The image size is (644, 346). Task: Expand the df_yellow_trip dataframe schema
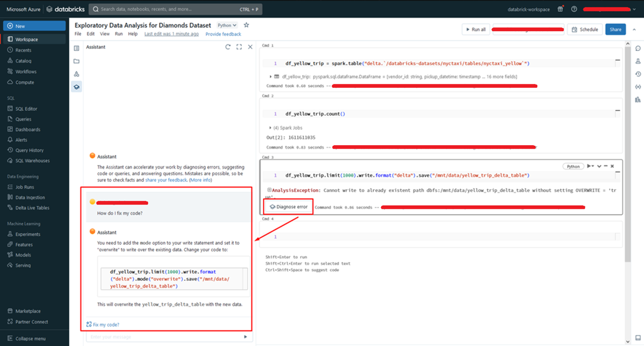point(270,77)
